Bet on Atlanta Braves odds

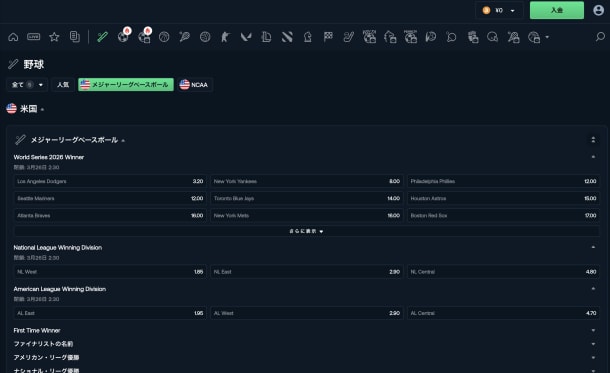pyautogui.click(x=110, y=215)
